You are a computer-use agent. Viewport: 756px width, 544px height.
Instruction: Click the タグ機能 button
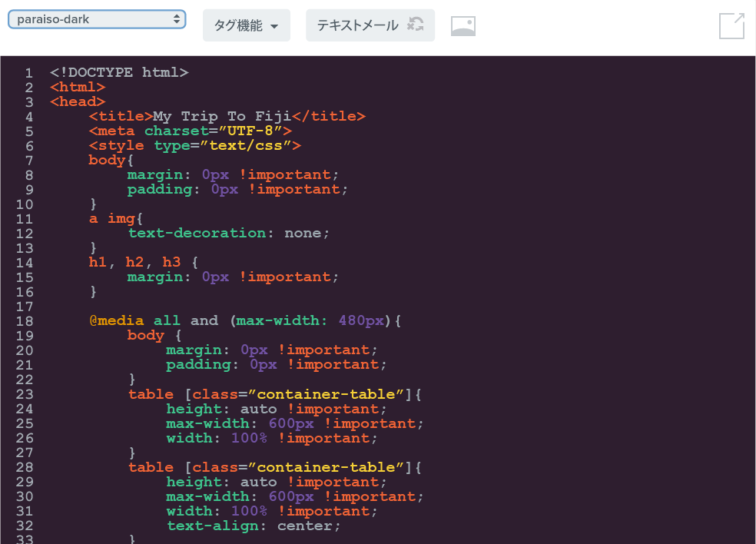click(240, 25)
